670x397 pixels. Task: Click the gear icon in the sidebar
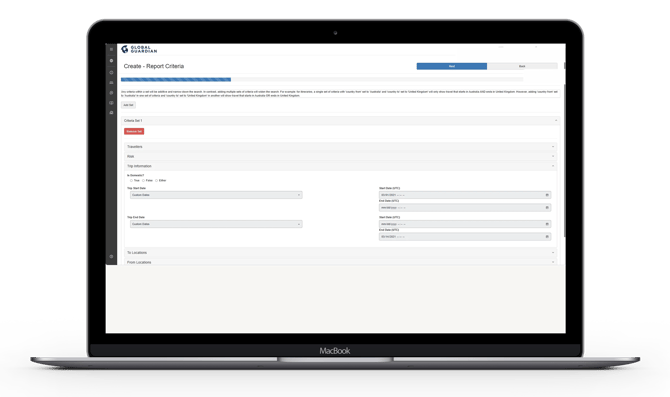coord(111,61)
